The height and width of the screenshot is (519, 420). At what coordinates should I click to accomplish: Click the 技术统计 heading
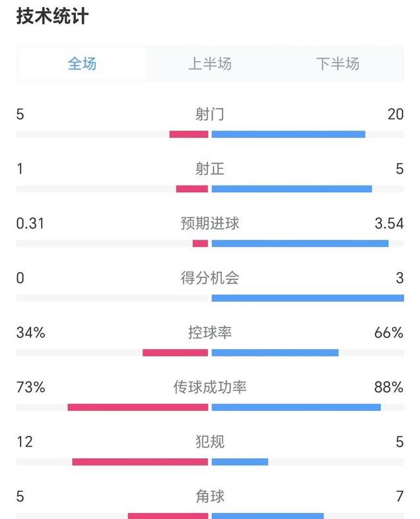(52, 17)
